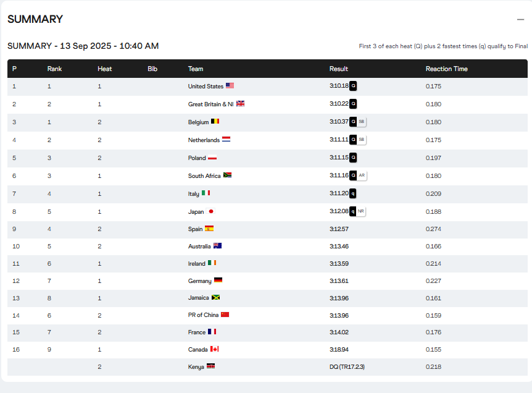Screen dimensions: 532x393
Task: Click the small q badge on Italy's result
Action: (354, 193)
